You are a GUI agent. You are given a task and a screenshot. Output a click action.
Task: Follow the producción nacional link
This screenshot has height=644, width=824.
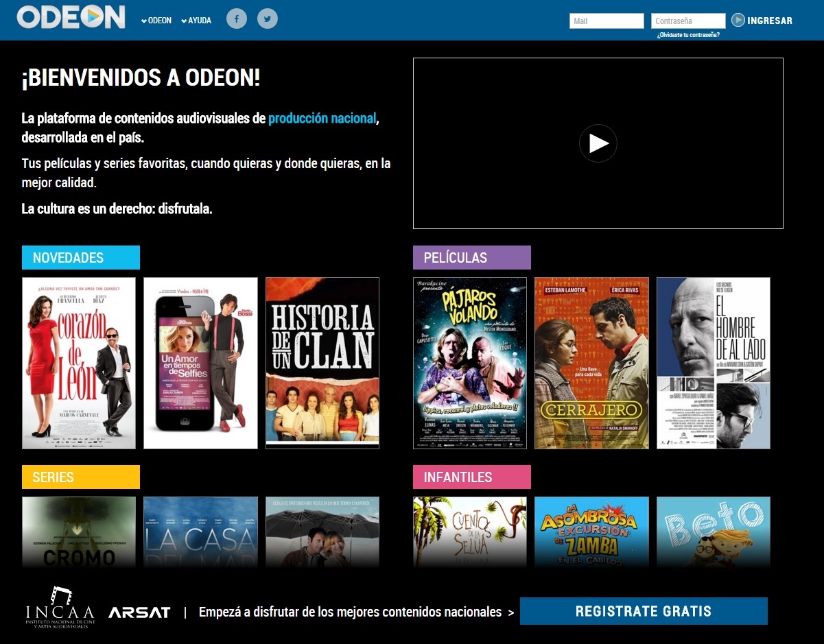[322, 118]
